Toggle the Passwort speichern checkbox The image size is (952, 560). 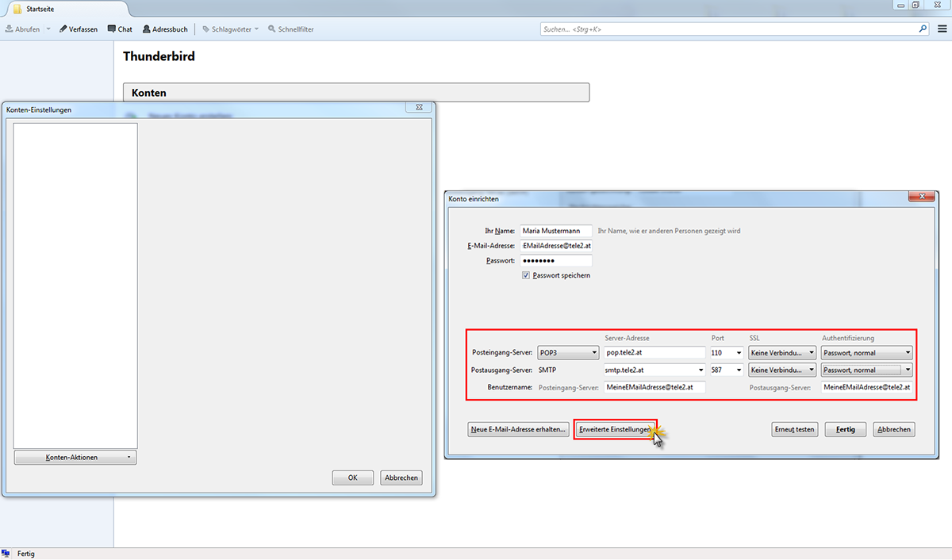pyautogui.click(x=526, y=275)
